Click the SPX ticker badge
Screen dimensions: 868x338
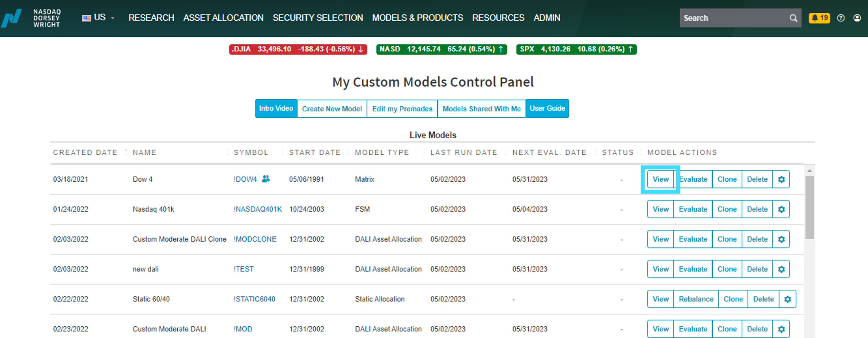point(576,49)
